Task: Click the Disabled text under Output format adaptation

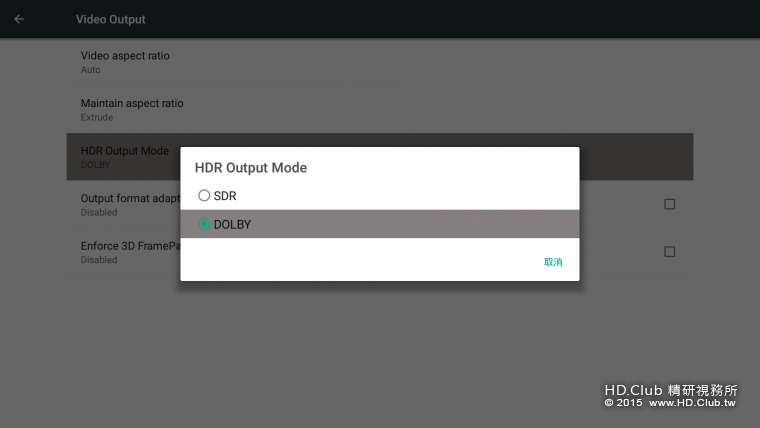Action: point(99,212)
